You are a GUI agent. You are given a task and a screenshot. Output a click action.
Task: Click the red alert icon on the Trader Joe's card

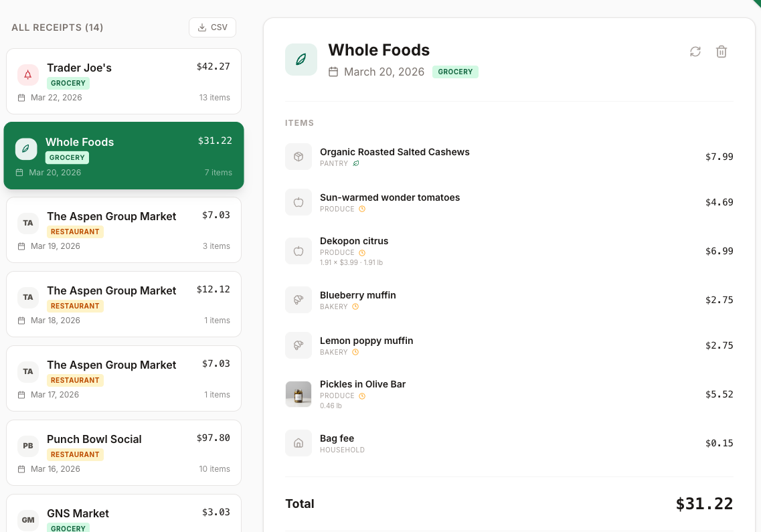pyautogui.click(x=28, y=74)
